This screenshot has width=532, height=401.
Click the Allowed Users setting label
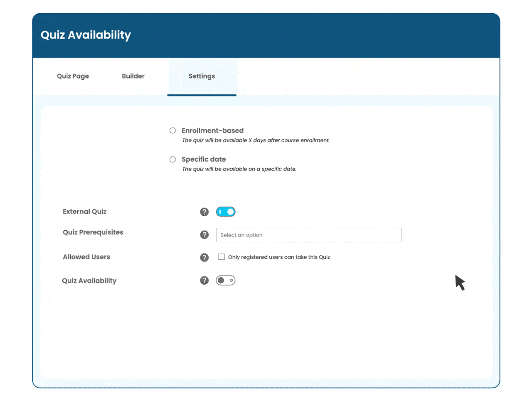tap(86, 257)
